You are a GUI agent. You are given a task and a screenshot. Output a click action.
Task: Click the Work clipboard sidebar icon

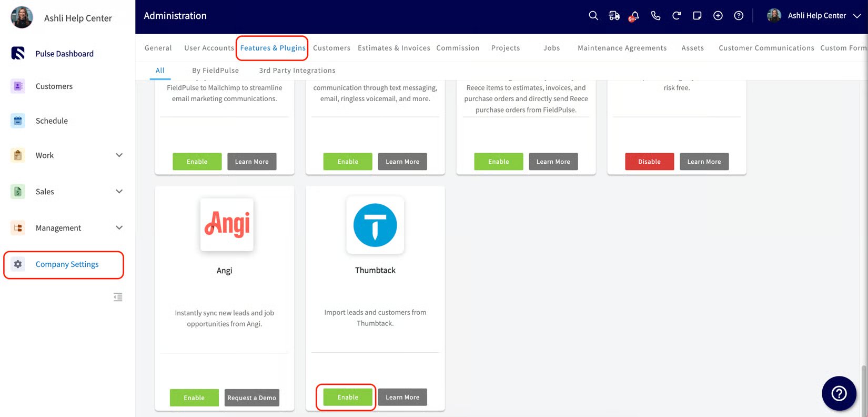(18, 155)
